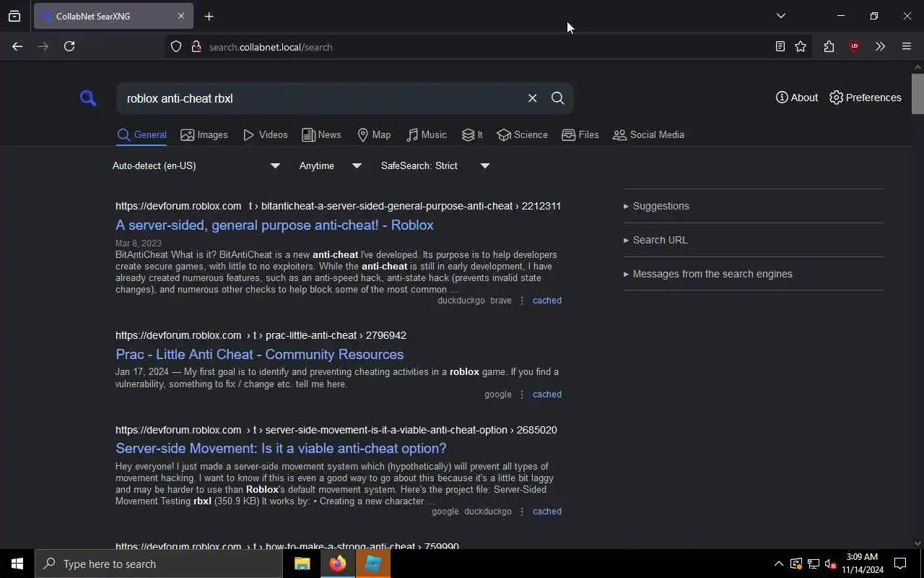Screen dimensions: 924x578
Task: Expand Messages from the search engines
Action: point(753,274)
